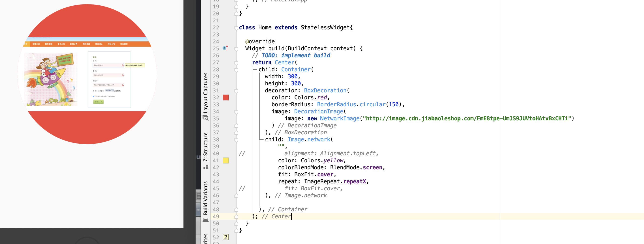Collapse the Home class fold on line 22

[236, 28]
